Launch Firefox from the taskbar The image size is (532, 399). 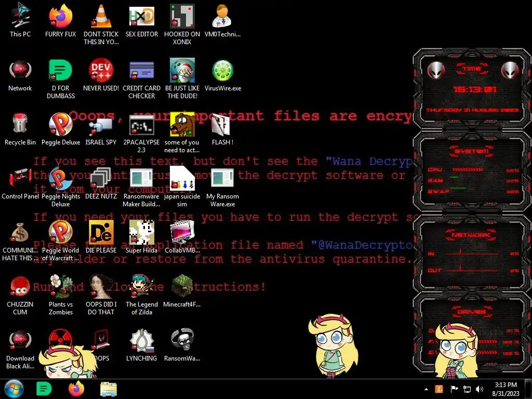pyautogui.click(x=76, y=389)
